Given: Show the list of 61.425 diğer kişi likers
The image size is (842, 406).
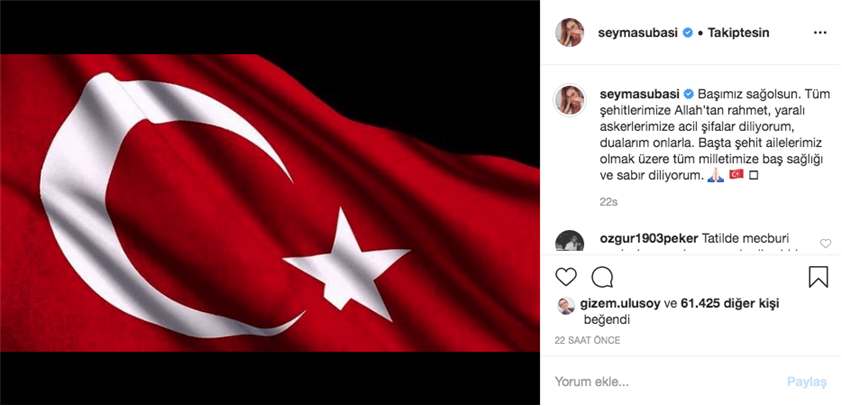Looking at the screenshot, I should pos(730,303).
